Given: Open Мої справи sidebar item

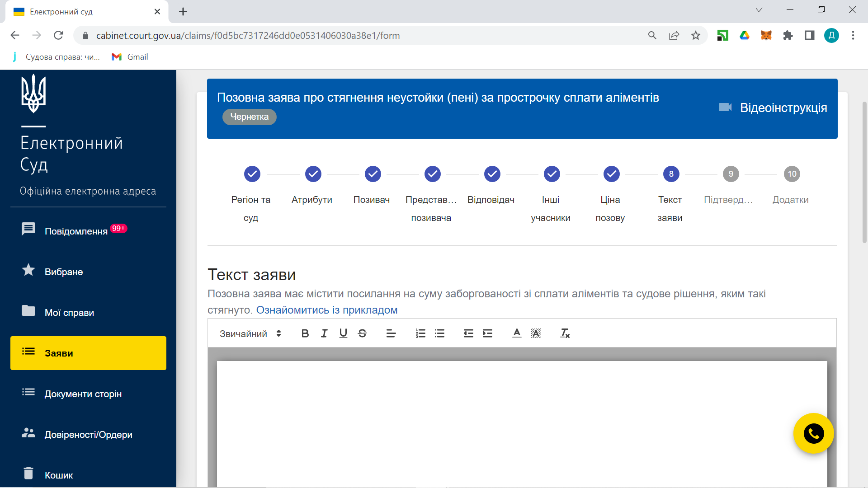Looking at the screenshot, I should coord(69,312).
